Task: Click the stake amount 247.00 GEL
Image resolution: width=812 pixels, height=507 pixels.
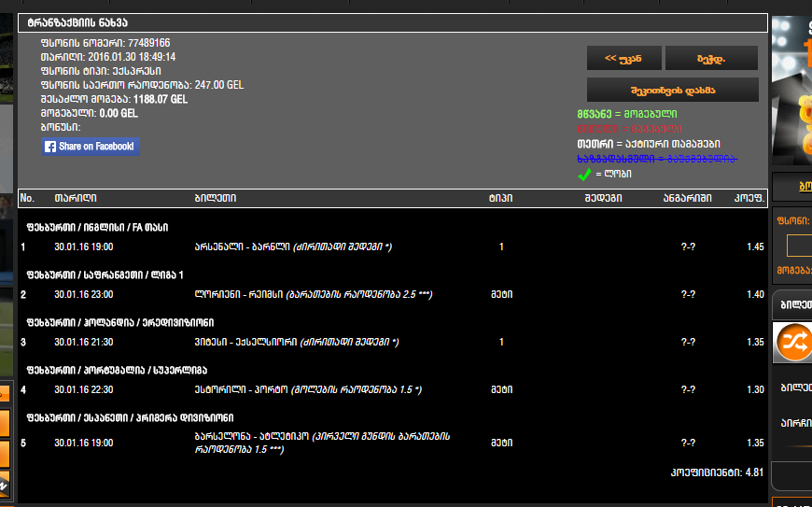Action: coord(219,85)
